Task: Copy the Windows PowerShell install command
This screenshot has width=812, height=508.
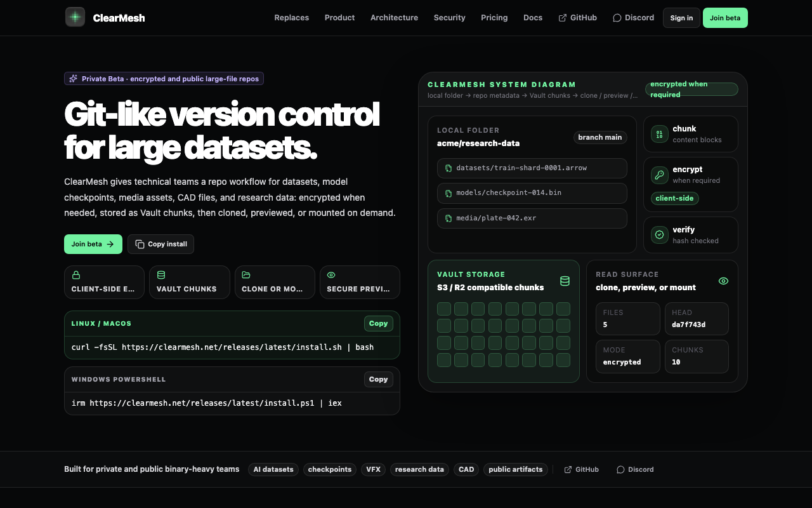Action: coord(378,379)
